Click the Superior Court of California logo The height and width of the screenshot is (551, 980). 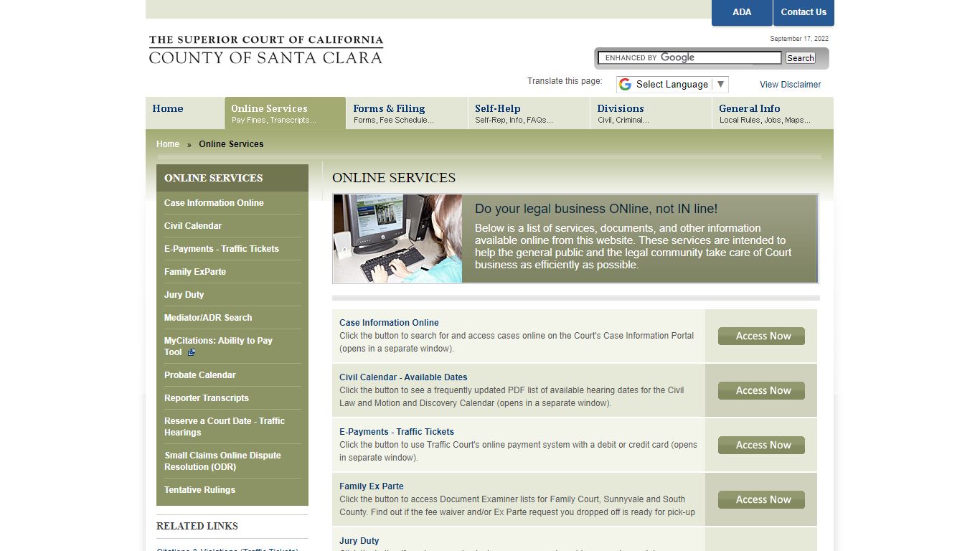tap(265, 50)
